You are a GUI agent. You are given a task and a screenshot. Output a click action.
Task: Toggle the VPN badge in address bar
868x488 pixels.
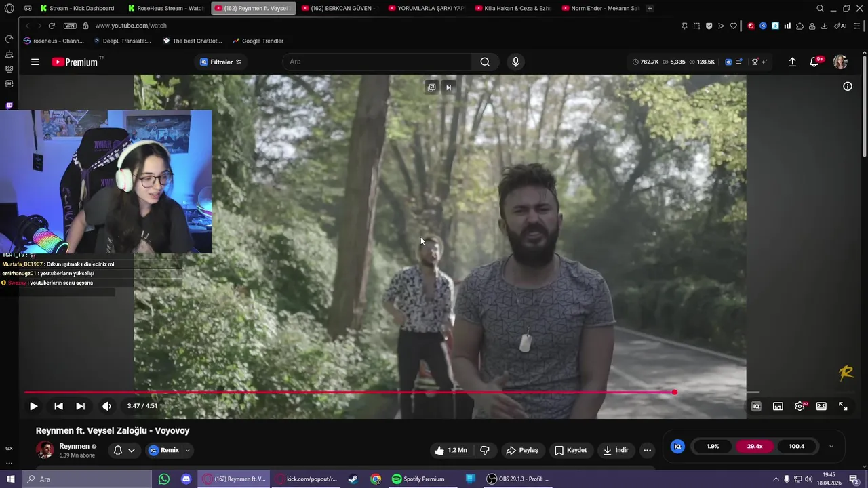pyautogui.click(x=70, y=26)
